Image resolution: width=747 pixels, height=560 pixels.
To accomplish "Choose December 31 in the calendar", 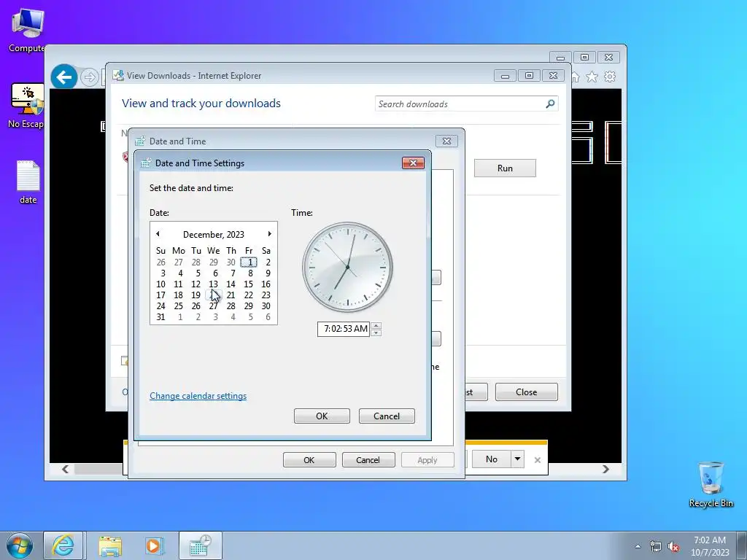I will tap(161, 317).
